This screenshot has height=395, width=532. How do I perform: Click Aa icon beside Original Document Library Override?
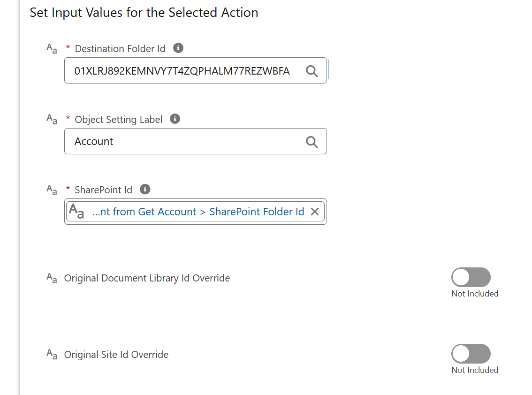(x=52, y=278)
